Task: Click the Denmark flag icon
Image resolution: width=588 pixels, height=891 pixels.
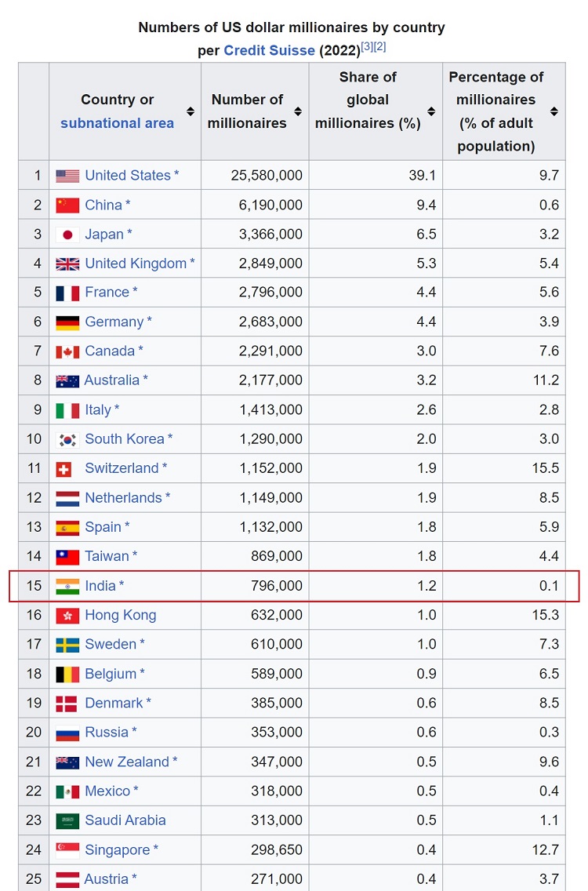Action: [67, 704]
